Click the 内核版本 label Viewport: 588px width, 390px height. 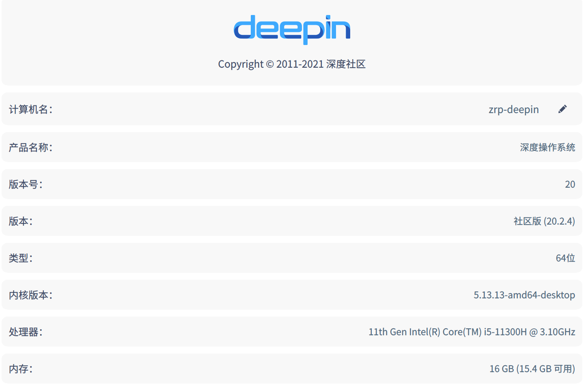click(x=31, y=295)
